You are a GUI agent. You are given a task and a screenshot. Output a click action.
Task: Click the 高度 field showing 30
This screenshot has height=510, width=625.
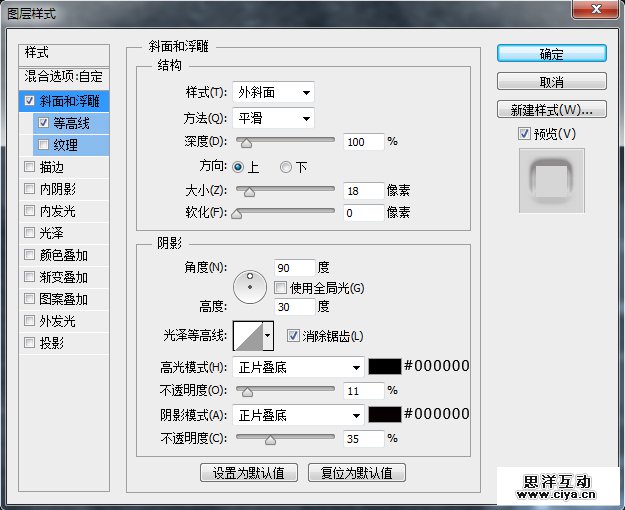(295, 307)
